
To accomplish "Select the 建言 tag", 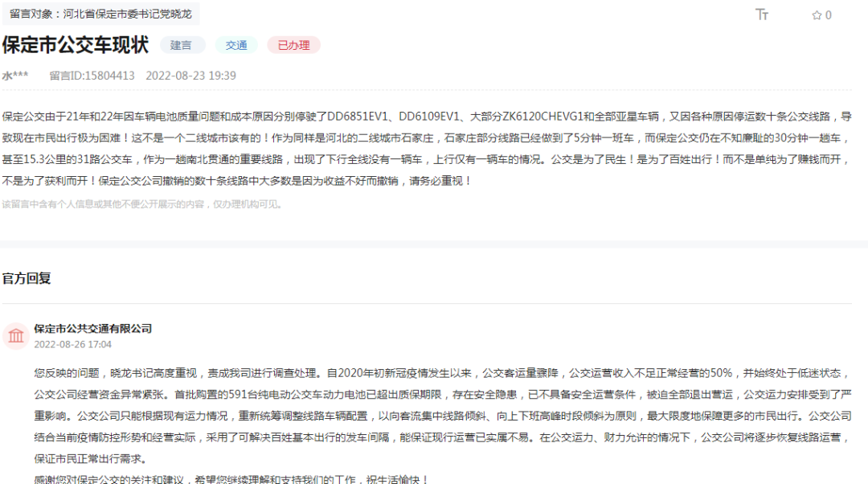I will click(x=182, y=45).
